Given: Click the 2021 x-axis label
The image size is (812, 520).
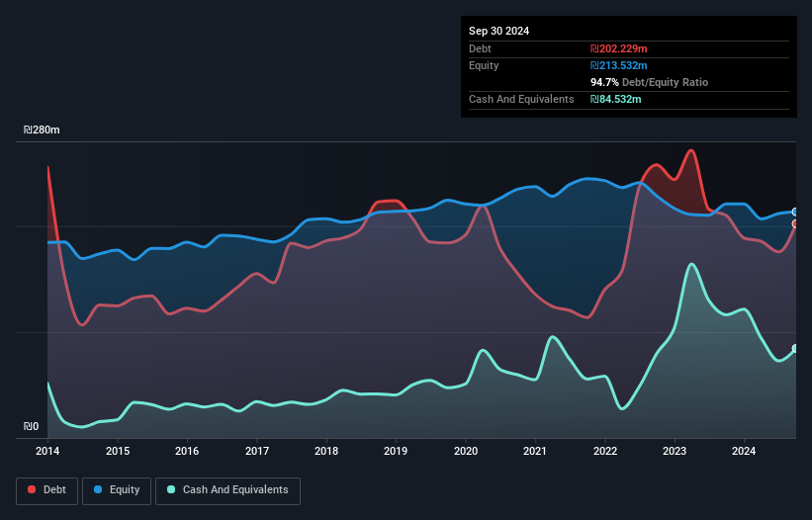Looking at the screenshot, I should click(535, 451).
